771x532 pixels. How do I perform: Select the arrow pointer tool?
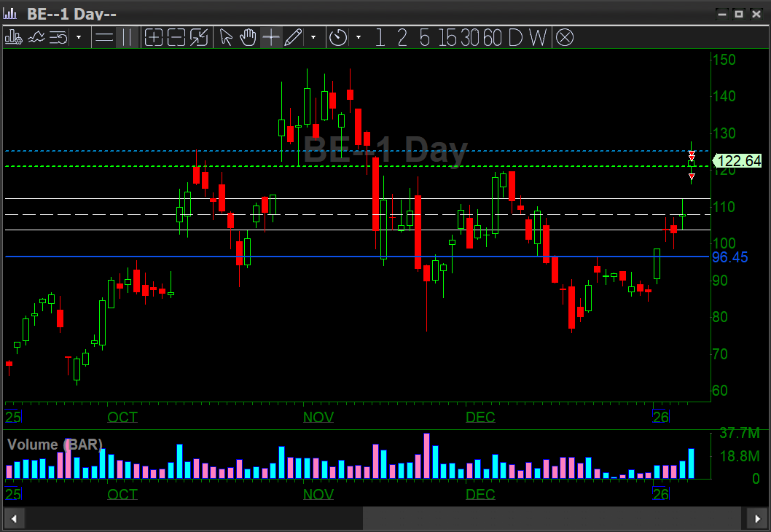pos(226,37)
